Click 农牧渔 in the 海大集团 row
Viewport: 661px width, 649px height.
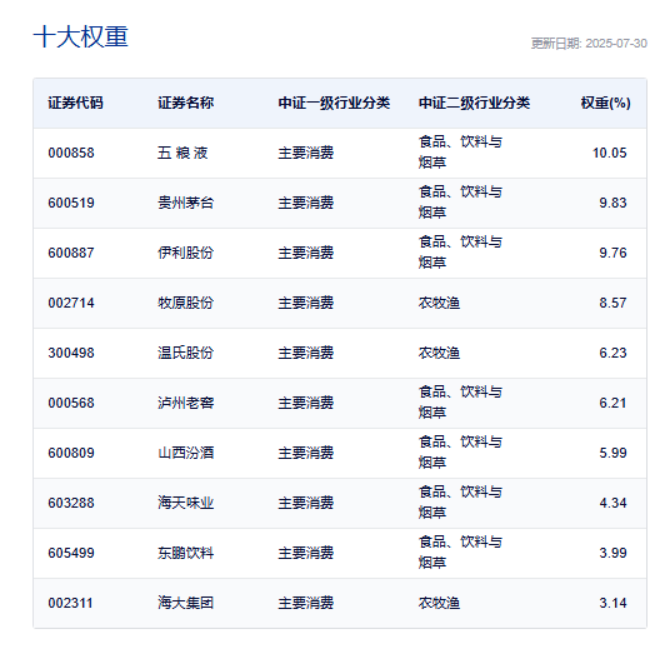click(x=439, y=603)
